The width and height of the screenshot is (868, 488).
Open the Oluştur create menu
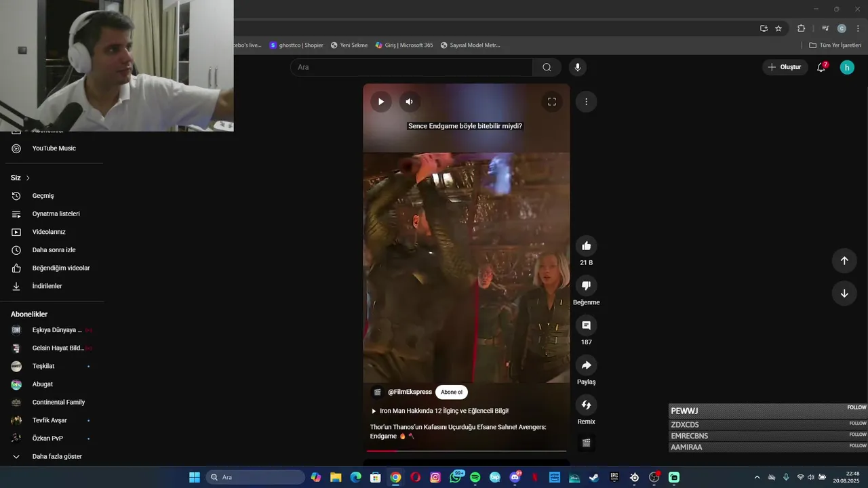coord(785,67)
